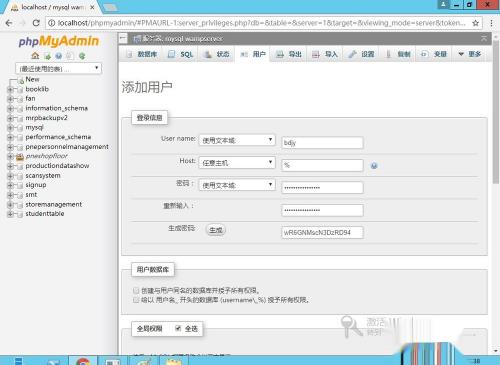Open the blue help documentation icon
The width and height of the screenshot is (500, 365).
59,56
